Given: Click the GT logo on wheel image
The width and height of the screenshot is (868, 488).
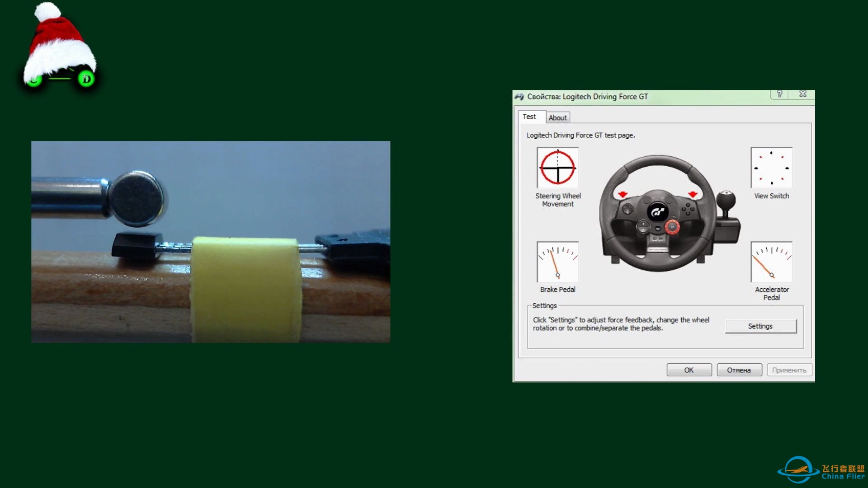Looking at the screenshot, I should coord(658,212).
